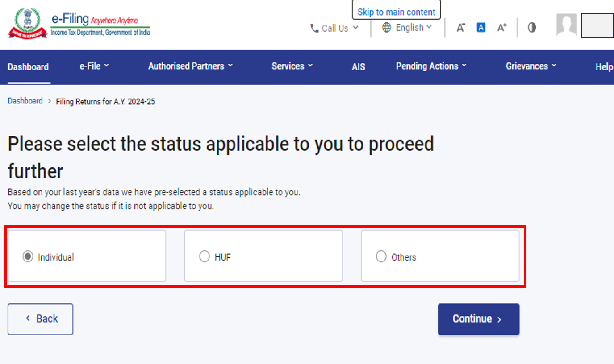Open the user profile avatar
The height and width of the screenshot is (364, 614).
tap(566, 25)
